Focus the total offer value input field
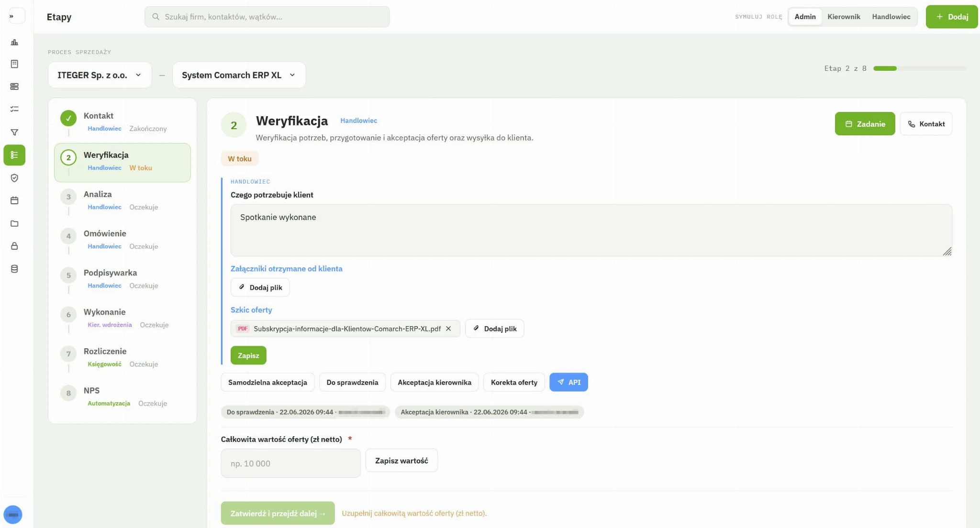Viewport: 980px width, 528px height. (290, 463)
